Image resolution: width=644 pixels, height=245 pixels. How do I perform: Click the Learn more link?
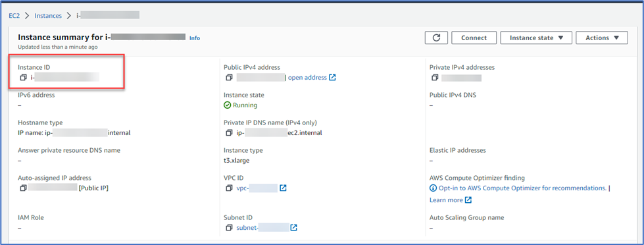coord(446,200)
